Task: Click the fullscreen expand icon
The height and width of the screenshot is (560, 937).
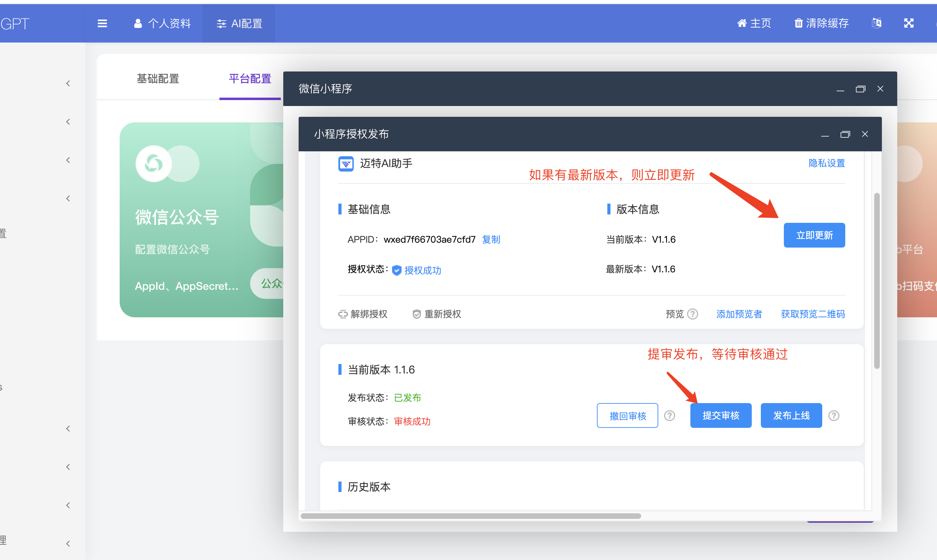Action: [909, 23]
